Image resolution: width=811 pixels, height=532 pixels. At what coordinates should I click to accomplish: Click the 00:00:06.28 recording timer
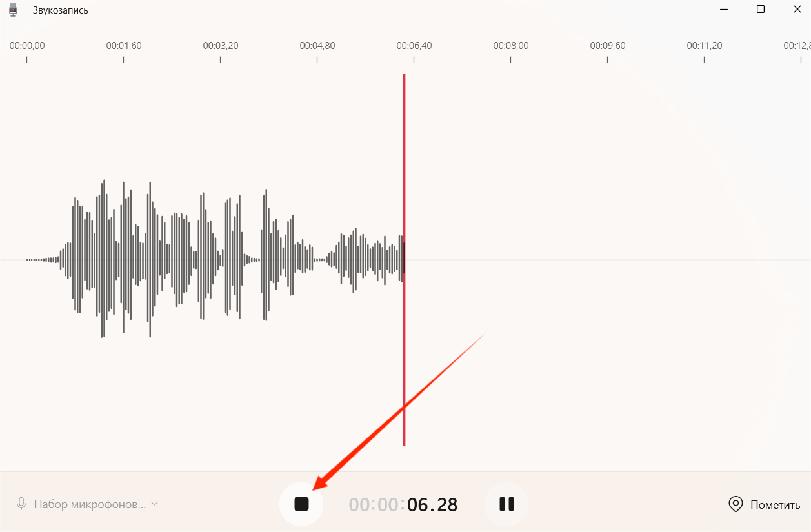403,504
